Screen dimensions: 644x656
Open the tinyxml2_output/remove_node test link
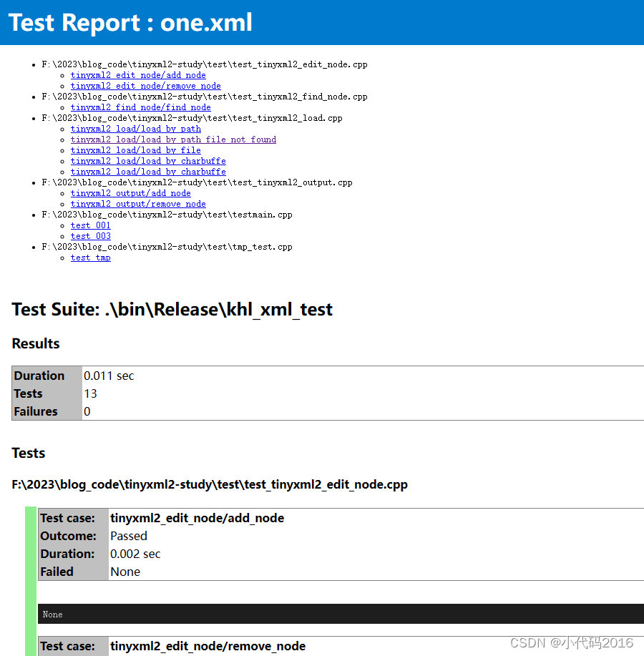click(137, 204)
